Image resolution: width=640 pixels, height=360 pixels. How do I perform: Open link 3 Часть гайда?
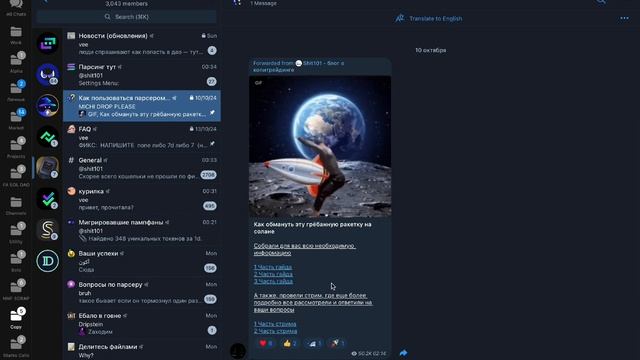[x=273, y=281]
